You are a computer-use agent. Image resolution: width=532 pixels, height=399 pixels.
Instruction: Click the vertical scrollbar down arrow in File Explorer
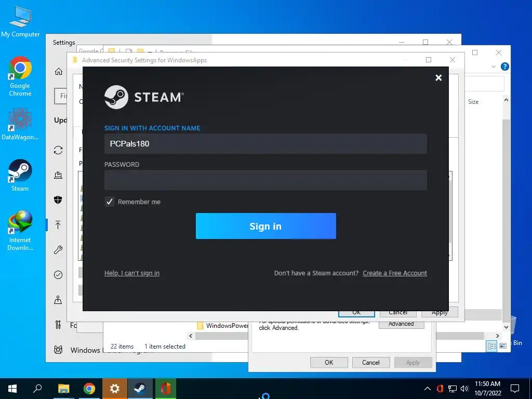[x=506, y=327]
